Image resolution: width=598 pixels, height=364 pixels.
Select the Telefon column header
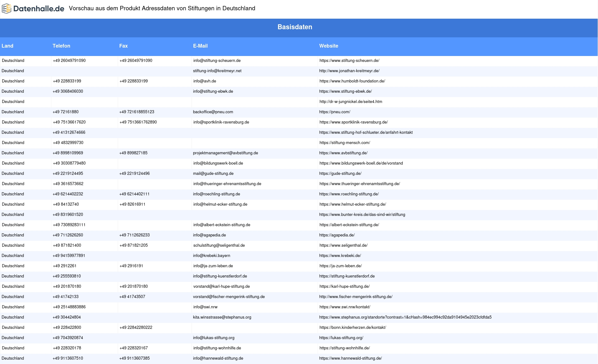click(x=61, y=46)
